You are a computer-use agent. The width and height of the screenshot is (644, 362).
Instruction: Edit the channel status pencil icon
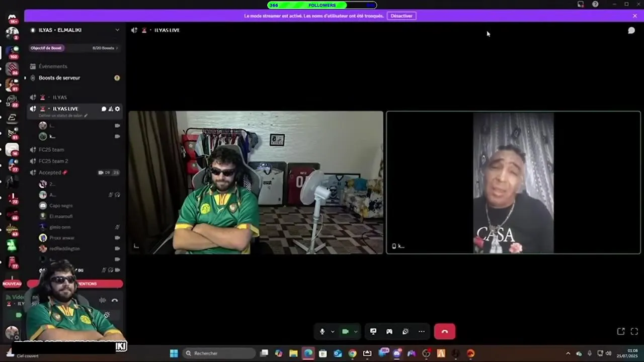click(x=86, y=116)
